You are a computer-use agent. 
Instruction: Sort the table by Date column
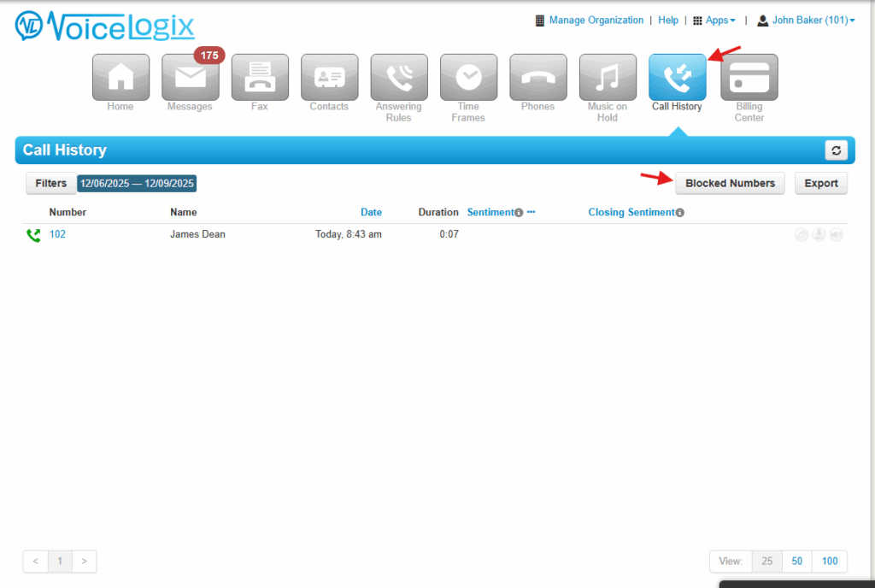click(x=371, y=212)
